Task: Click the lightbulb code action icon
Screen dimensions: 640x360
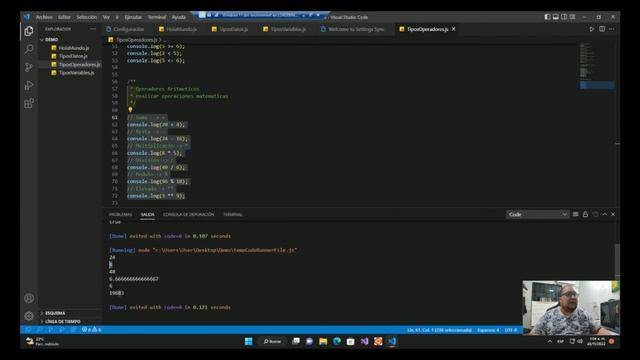Action: point(130,110)
